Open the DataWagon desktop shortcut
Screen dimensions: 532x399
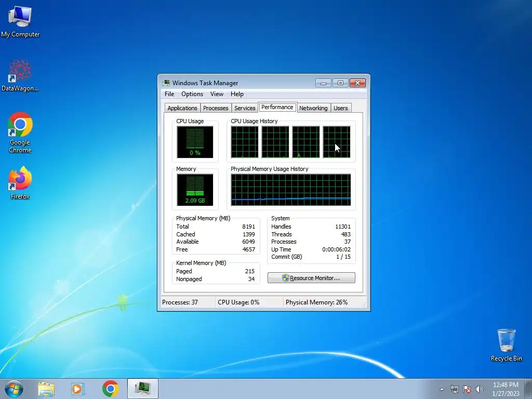click(20, 75)
